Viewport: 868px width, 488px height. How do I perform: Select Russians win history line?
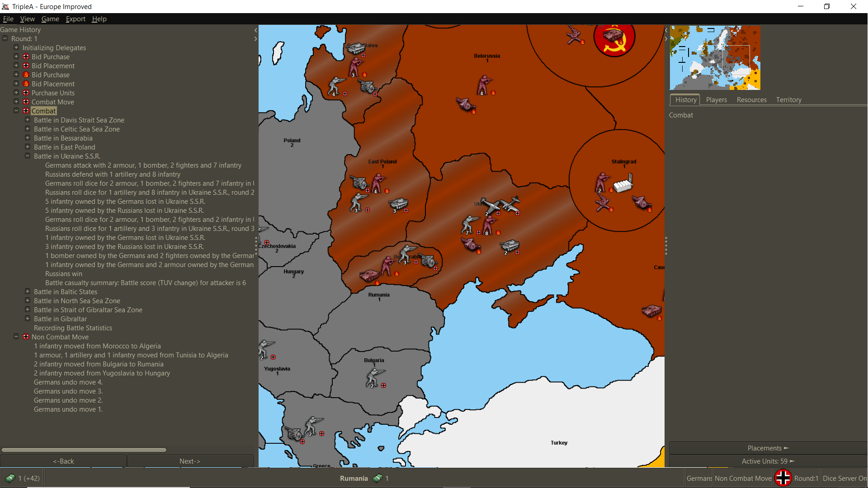(x=64, y=274)
